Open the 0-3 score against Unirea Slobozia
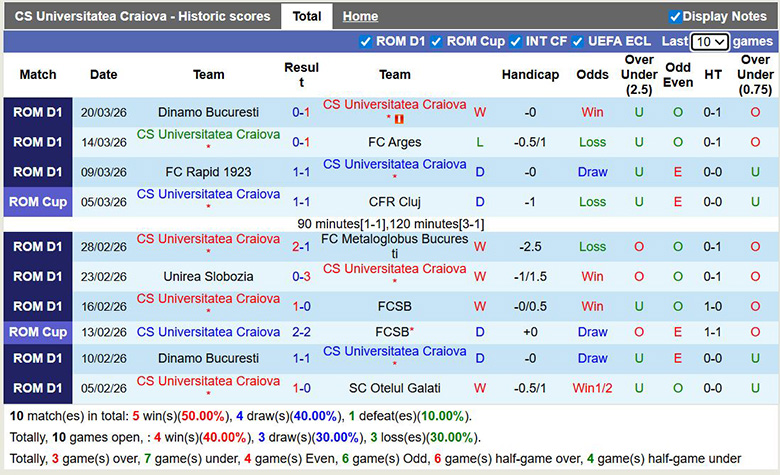Image resolution: width=780 pixels, height=475 pixels. (301, 277)
